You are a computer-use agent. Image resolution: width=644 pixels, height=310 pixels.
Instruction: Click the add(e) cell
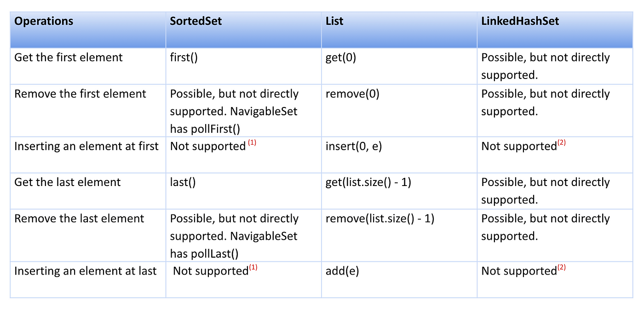click(x=342, y=271)
